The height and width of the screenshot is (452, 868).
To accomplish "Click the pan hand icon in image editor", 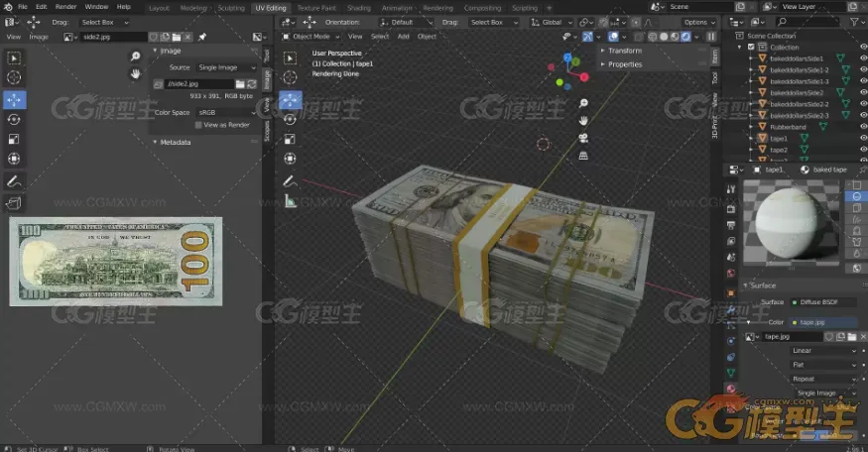I will pyautogui.click(x=135, y=73).
